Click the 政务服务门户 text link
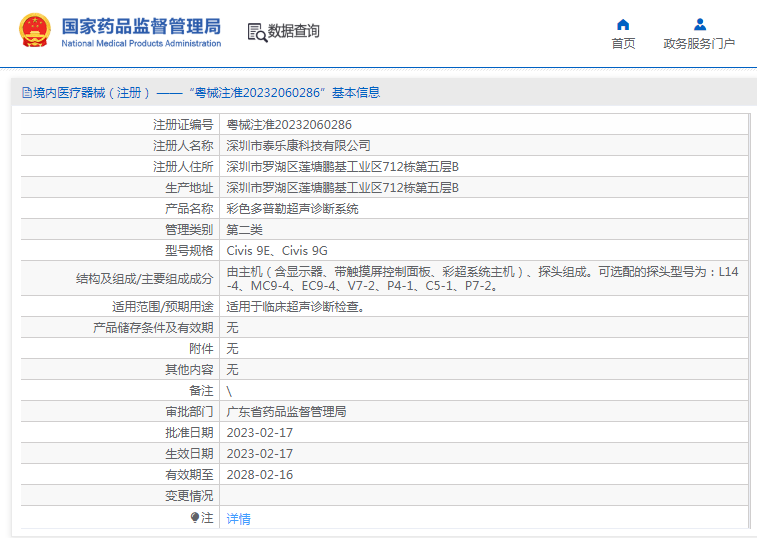This screenshot has width=757, height=538. [699, 43]
